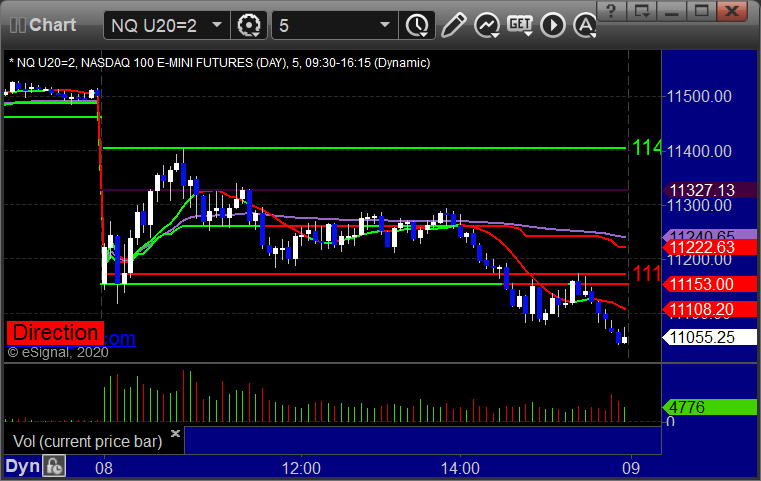
Task: Click the green 4776 volume marker
Action: point(709,407)
